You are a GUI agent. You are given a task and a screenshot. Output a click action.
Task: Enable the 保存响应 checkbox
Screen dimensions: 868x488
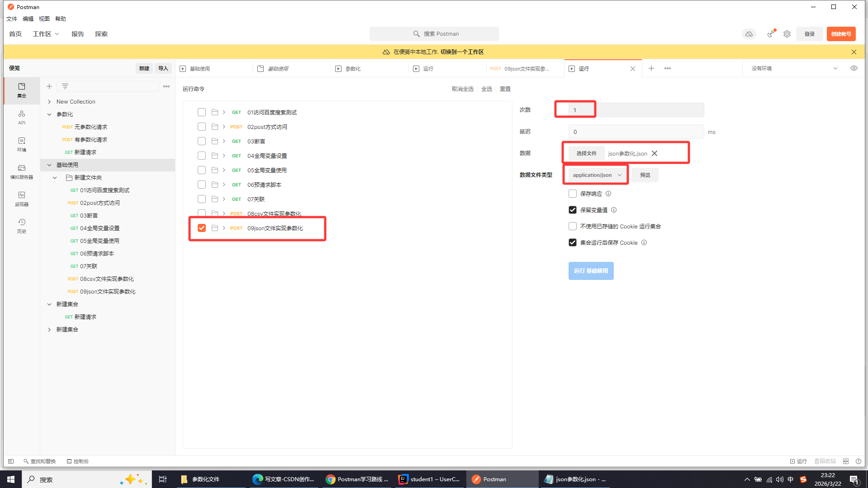point(573,194)
